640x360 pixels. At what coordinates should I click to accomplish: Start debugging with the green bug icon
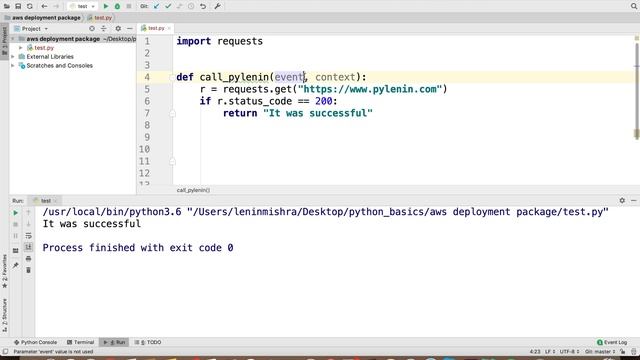click(x=117, y=6)
